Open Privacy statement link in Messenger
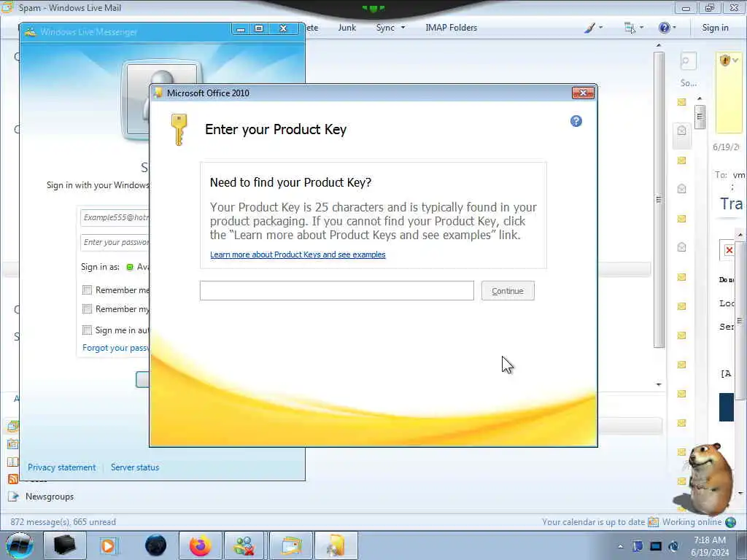Screen dimensions: 747x560 click(61, 467)
